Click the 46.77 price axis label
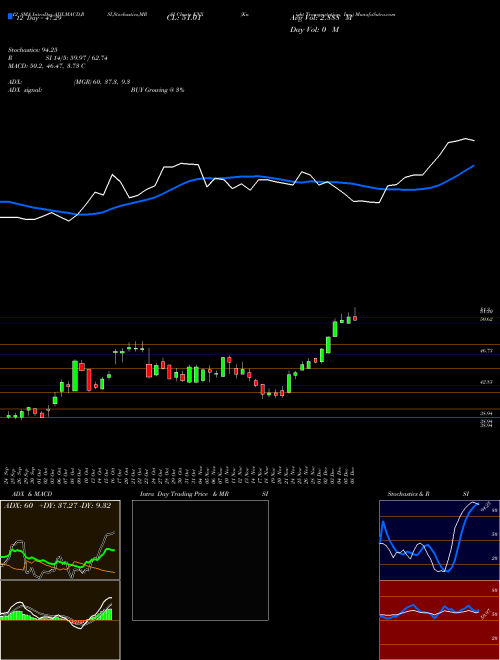 click(x=487, y=350)
